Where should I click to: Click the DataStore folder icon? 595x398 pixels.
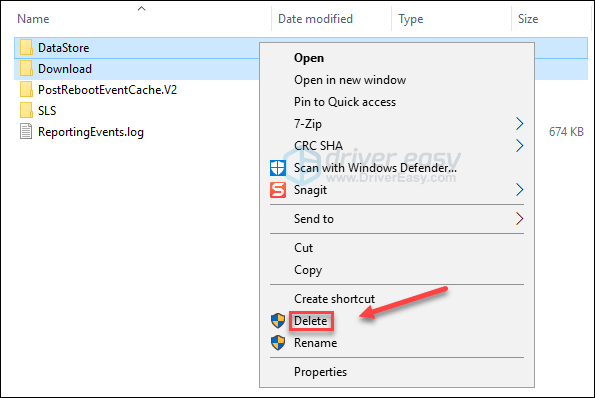coord(26,48)
